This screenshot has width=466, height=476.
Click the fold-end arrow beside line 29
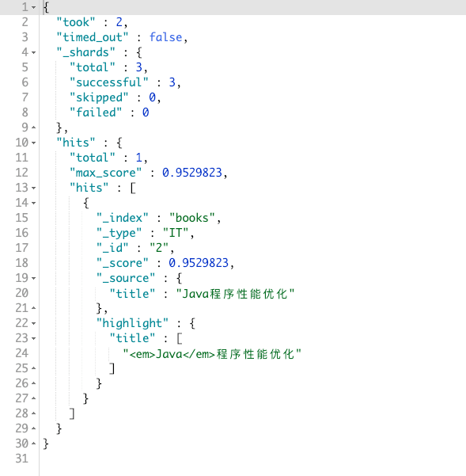click(34, 428)
